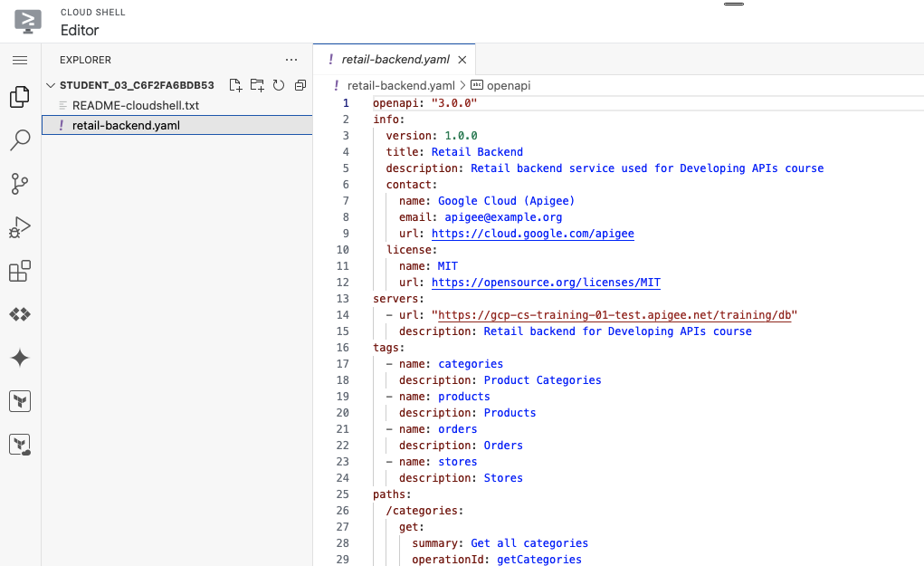
Task: Create a new file in explorer
Action: pos(235,85)
